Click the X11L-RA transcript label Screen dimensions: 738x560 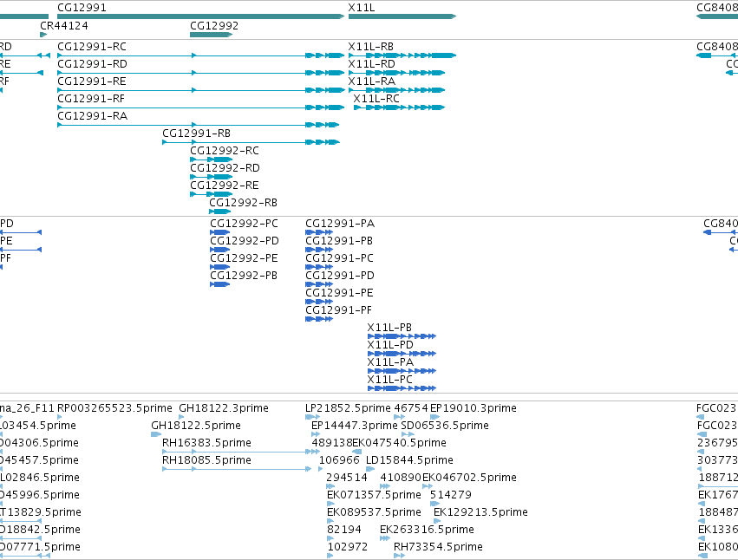tap(372, 81)
